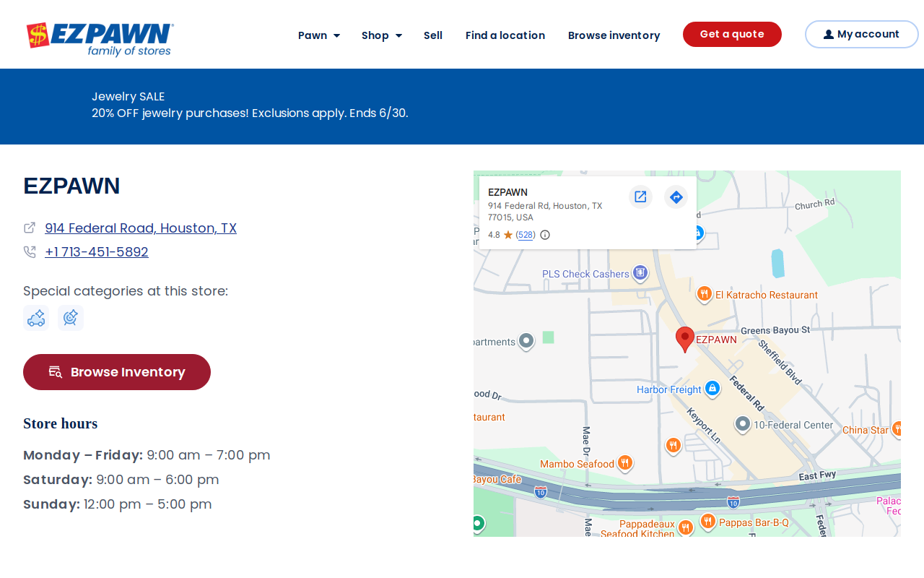Viewport: 924px width, 578px height.
Task: Get directions via blue arrow icon
Action: [x=676, y=197]
